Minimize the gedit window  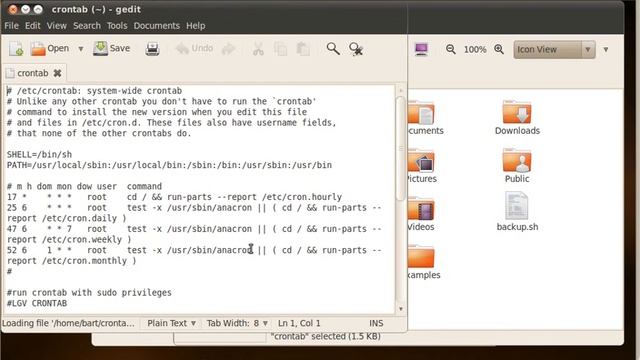[25, 9]
